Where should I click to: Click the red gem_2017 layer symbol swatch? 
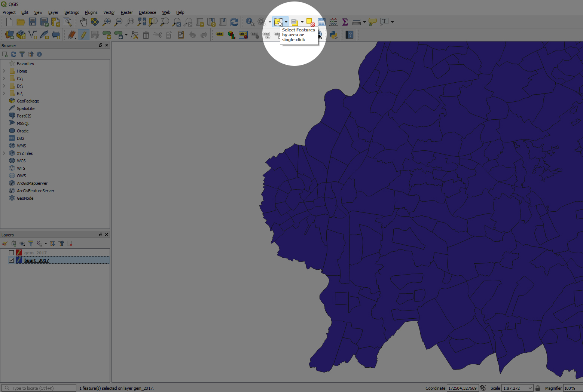point(19,253)
